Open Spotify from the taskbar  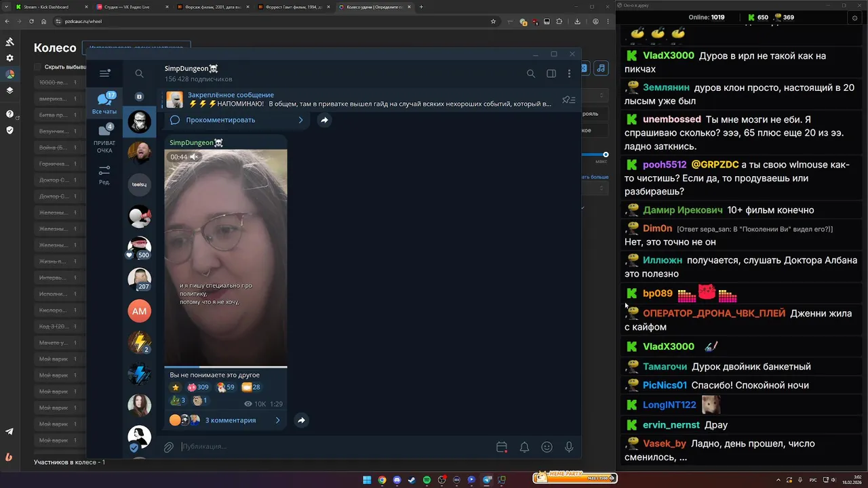[x=427, y=480]
